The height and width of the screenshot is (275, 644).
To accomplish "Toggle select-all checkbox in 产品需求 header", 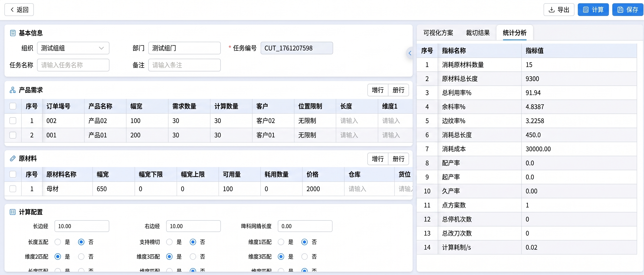I will (x=13, y=106).
